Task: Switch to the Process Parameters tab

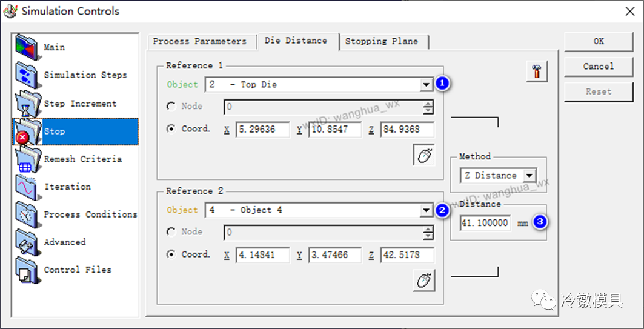Action: click(x=199, y=41)
